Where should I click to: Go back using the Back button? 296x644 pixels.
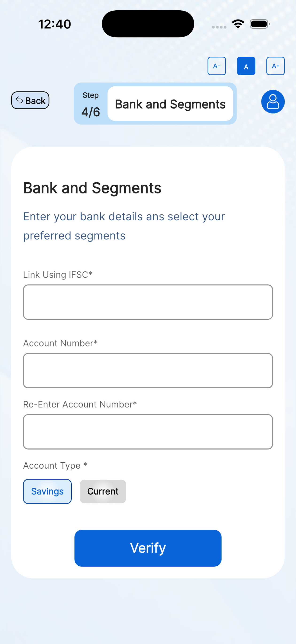pyautogui.click(x=30, y=100)
